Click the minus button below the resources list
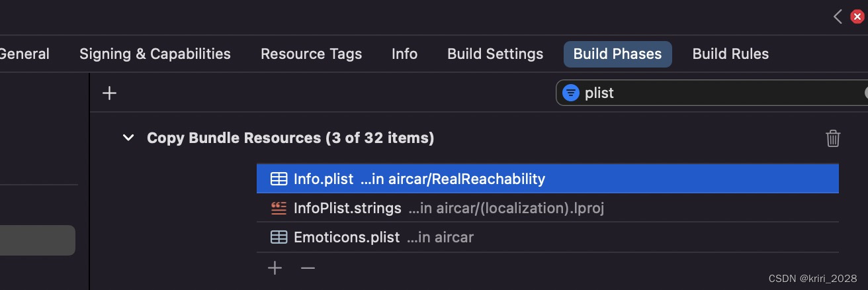Viewport: 868px width, 290px height. pos(308,268)
